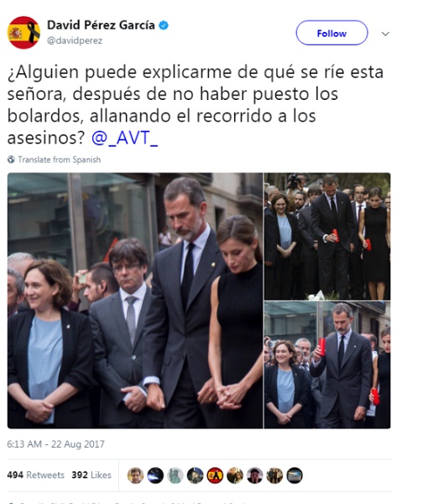The width and height of the screenshot is (444, 504).
Task: Open the @_AVT_ mention link
Action: tap(125, 138)
